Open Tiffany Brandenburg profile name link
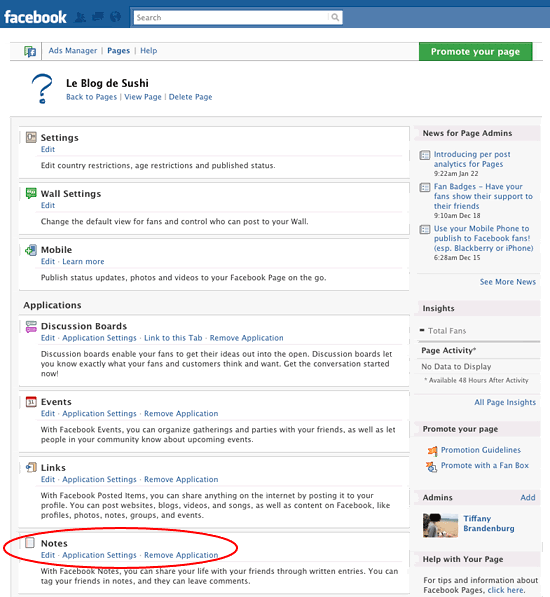Screen dimensions: 550x597 [489, 524]
